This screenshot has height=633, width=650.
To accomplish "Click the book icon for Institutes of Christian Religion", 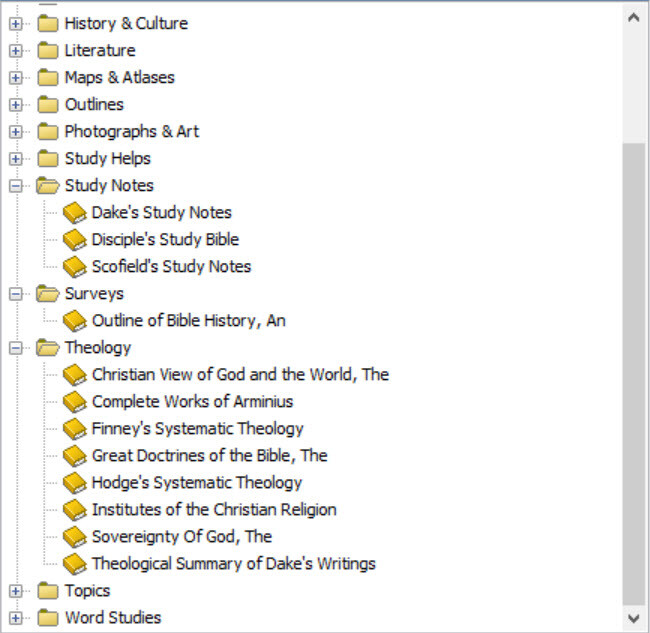I will pos(75,510).
